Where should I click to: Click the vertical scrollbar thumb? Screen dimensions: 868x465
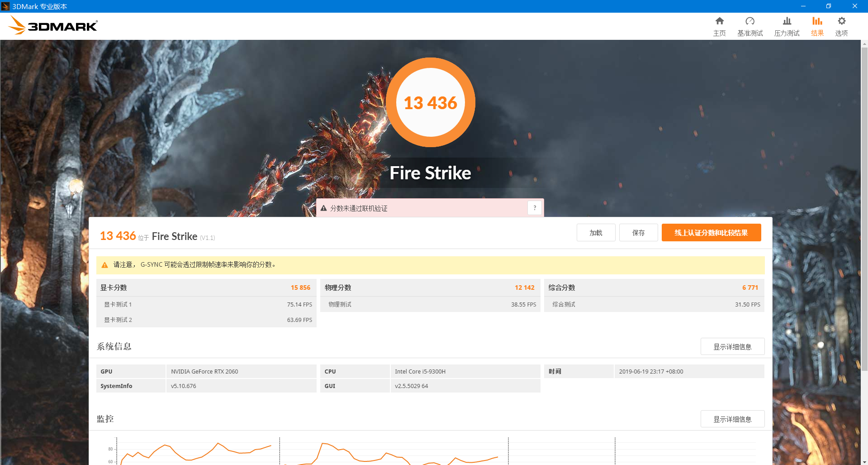pyautogui.click(x=864, y=209)
